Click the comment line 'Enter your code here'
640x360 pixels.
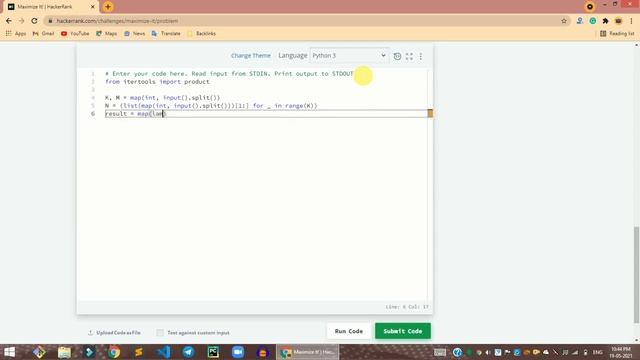[x=229, y=74]
